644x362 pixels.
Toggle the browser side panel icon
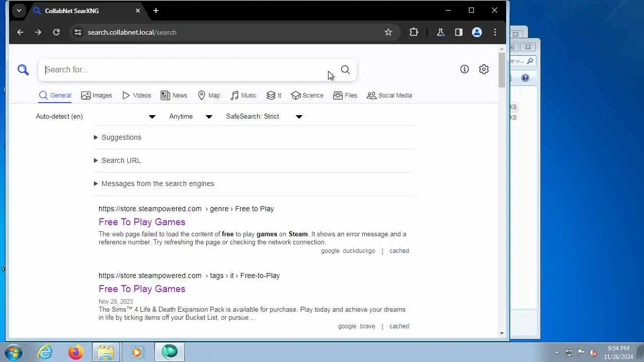[458, 32]
